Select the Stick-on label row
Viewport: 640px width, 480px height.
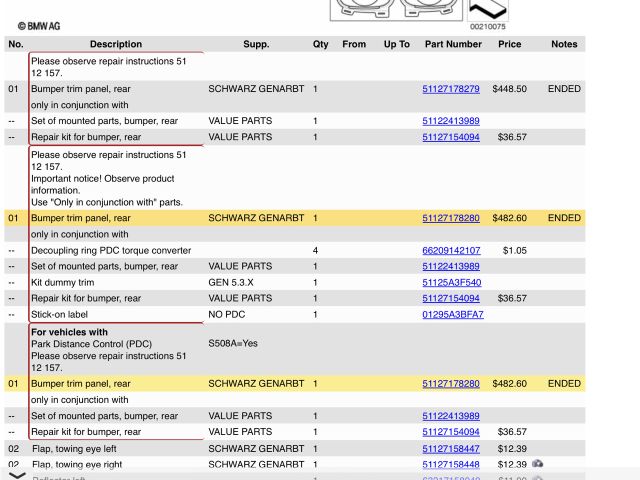62,314
